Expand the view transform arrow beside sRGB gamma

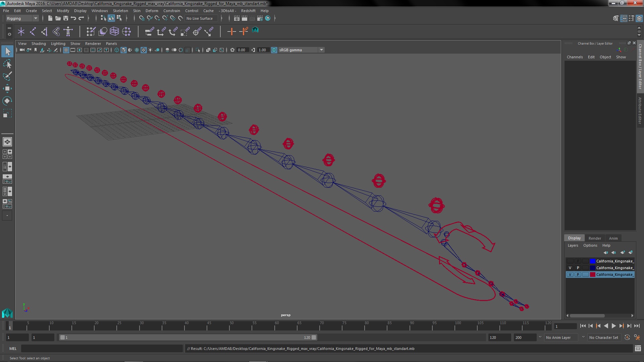point(321,50)
